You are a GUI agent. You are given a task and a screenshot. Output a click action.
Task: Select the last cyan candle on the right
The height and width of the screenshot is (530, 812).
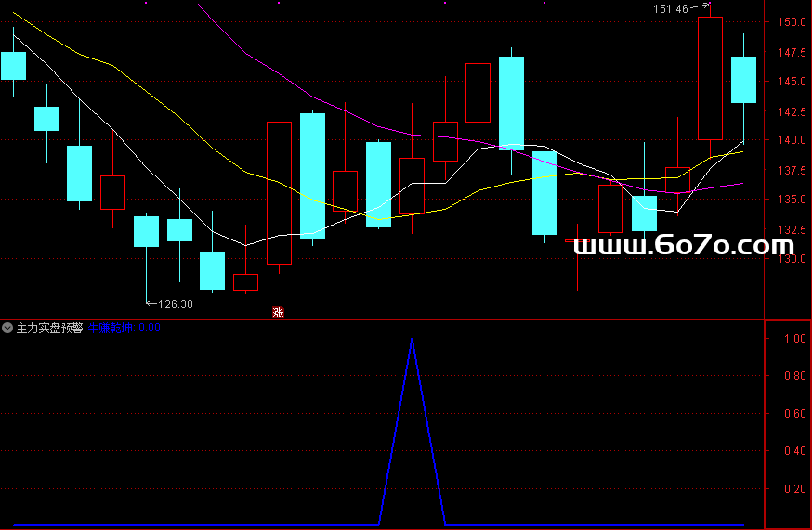point(743,80)
